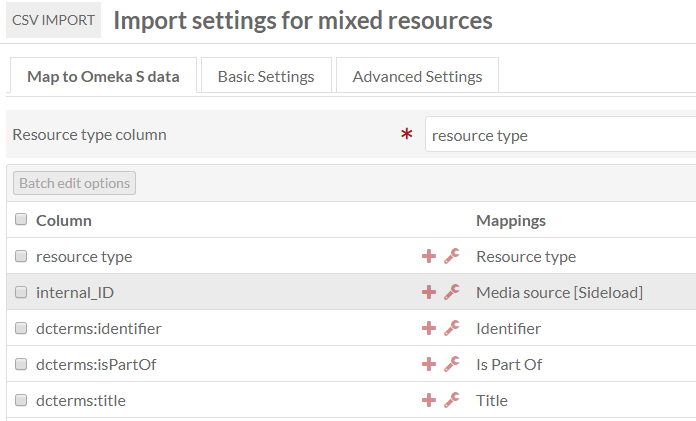Click the 'internal_ID' column name
This screenshot has width=696, height=421.
point(75,293)
